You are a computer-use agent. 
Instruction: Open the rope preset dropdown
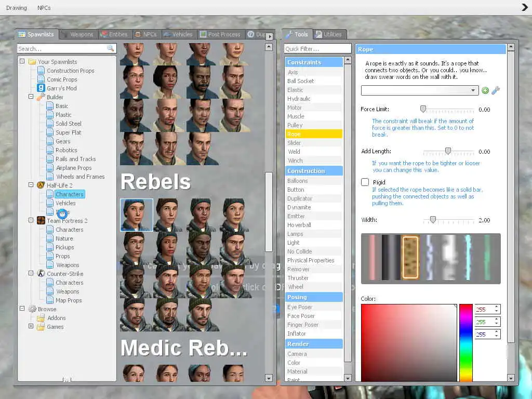(x=420, y=90)
